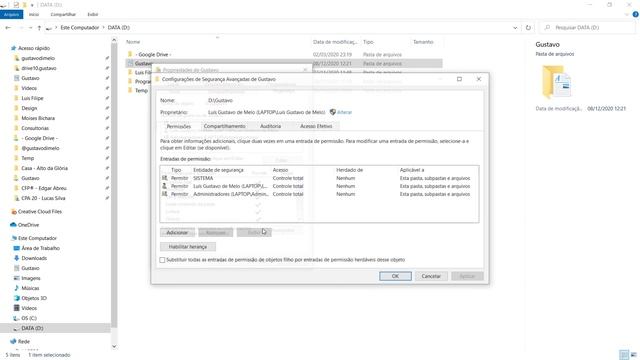Open @gustavodimelo quick access folder
This screenshot has height=360, width=640.
click(37, 148)
